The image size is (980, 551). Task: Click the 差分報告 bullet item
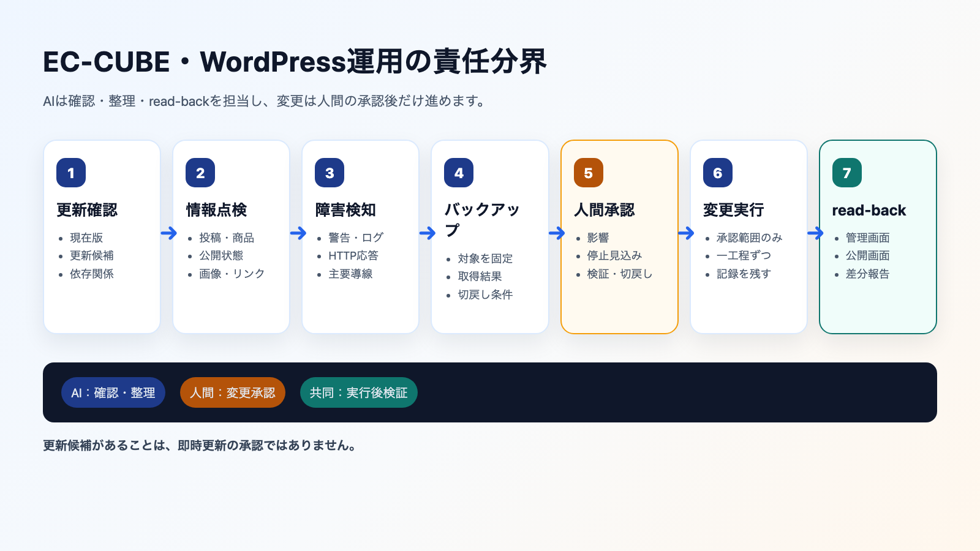click(868, 274)
